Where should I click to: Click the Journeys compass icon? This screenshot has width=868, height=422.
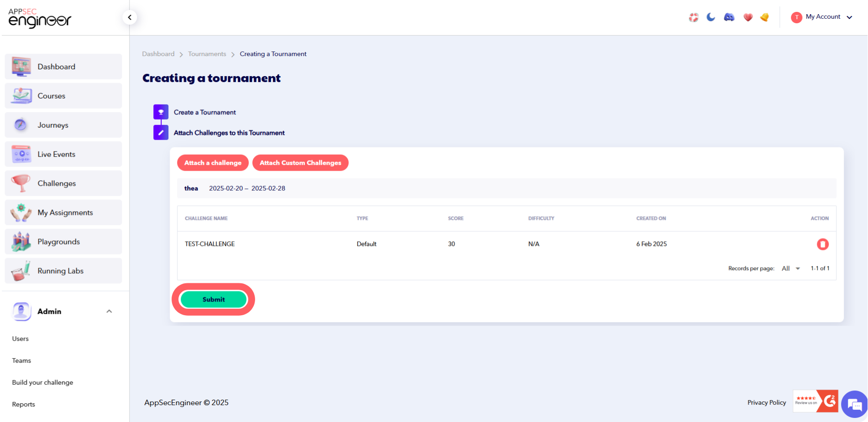pyautogui.click(x=20, y=125)
